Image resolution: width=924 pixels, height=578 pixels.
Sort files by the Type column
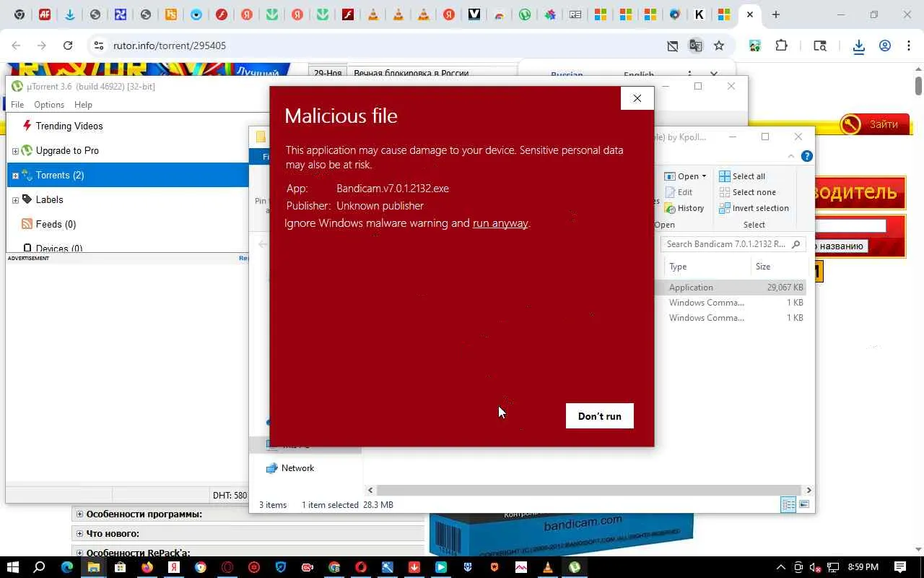tap(678, 267)
